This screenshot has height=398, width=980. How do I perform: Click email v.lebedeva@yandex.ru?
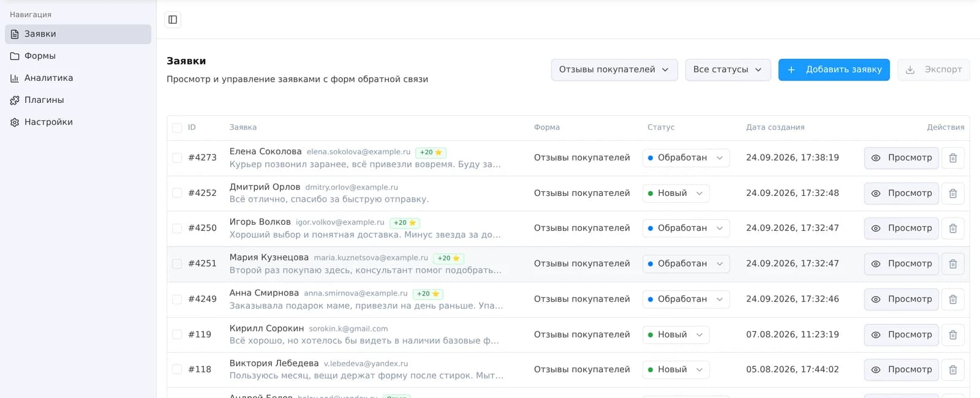366,364
